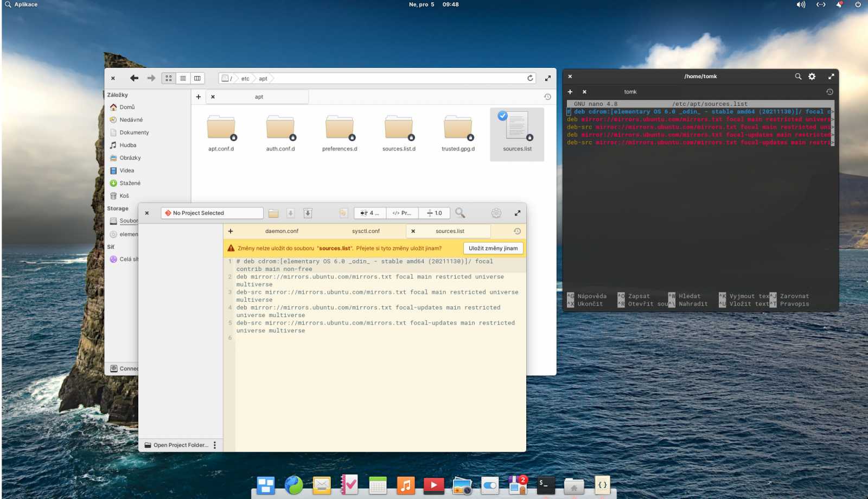Open the preferences.d folder
Viewport: 868px width, 499px height.
[x=340, y=133]
